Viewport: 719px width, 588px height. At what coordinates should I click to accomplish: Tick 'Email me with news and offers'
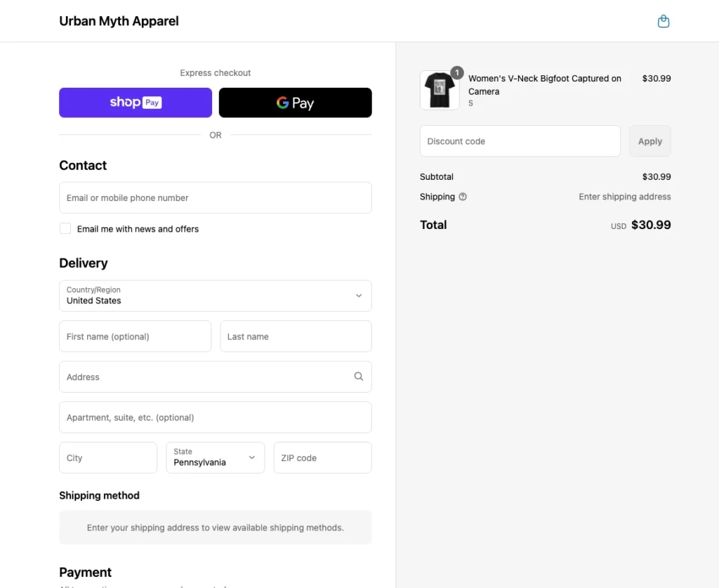pos(65,228)
